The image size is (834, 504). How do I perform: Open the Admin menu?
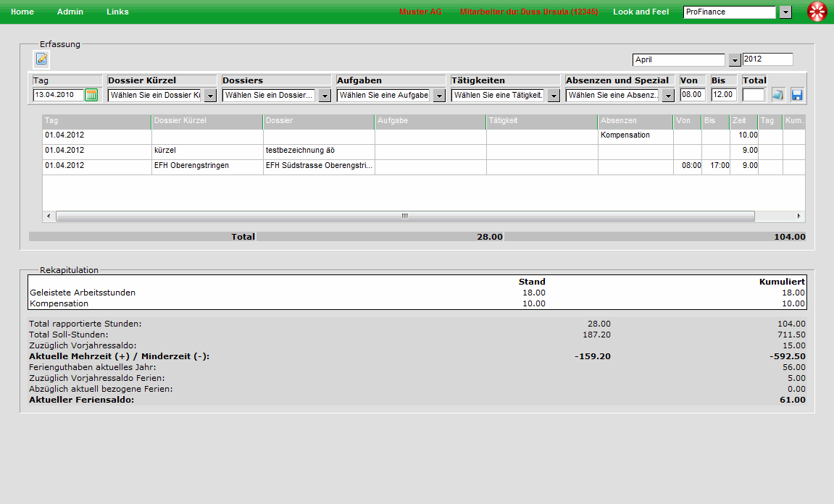[x=70, y=12]
